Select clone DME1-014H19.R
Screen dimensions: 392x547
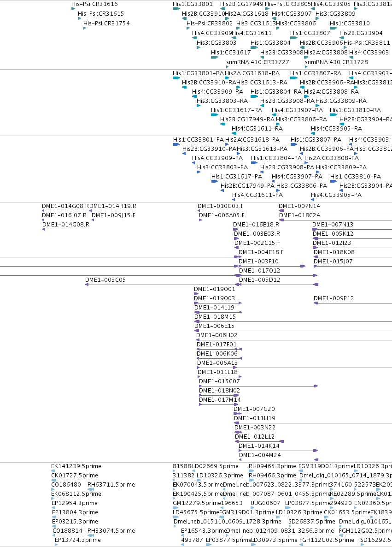[x=113, y=206]
